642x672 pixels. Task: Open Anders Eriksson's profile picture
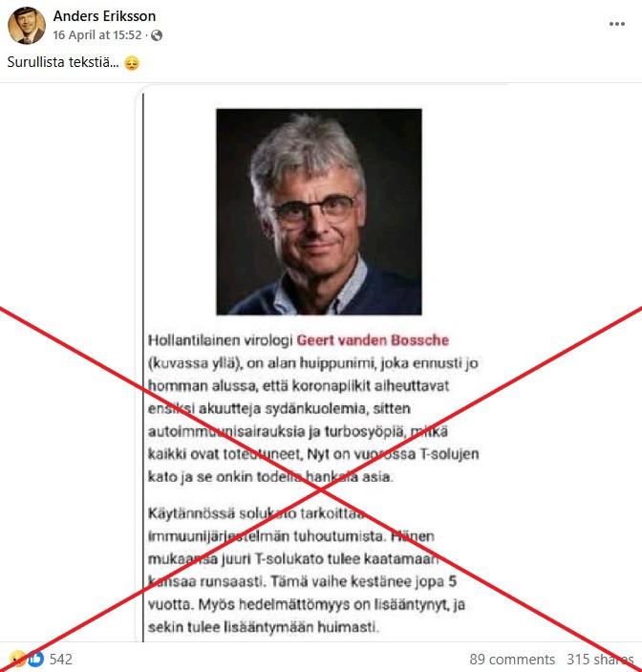click(x=27, y=25)
